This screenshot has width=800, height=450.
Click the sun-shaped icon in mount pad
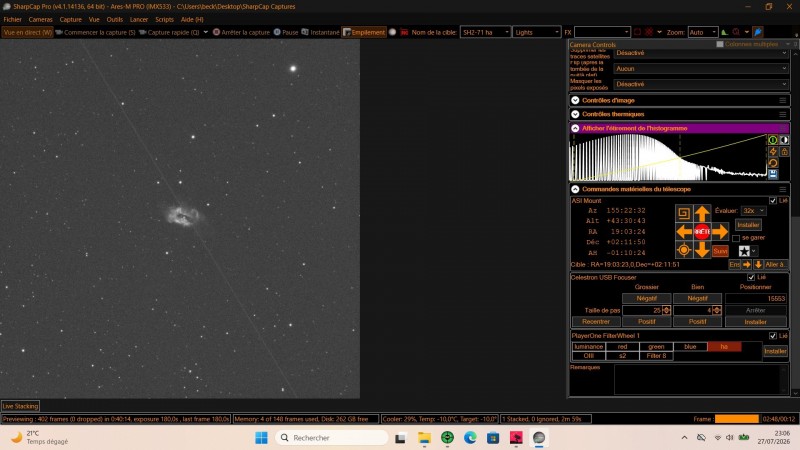[684, 250]
